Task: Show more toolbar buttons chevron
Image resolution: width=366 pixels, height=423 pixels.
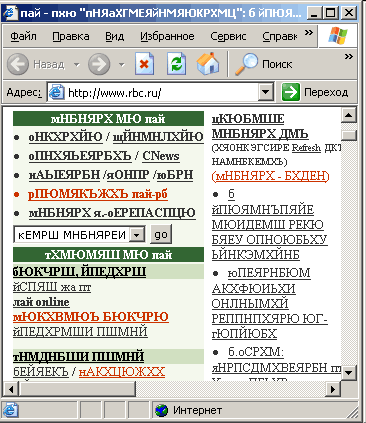Action: (x=349, y=56)
